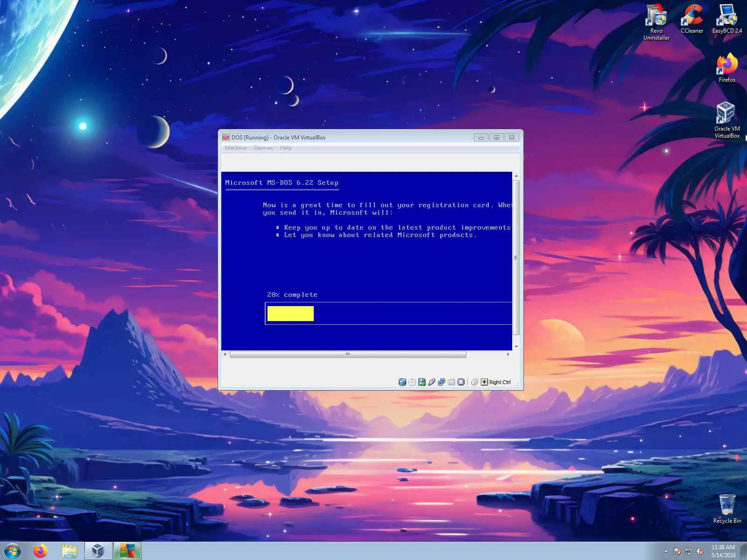Click the VirtualBox icon in window title bar
Screen dimensions: 747x560
tap(226, 137)
